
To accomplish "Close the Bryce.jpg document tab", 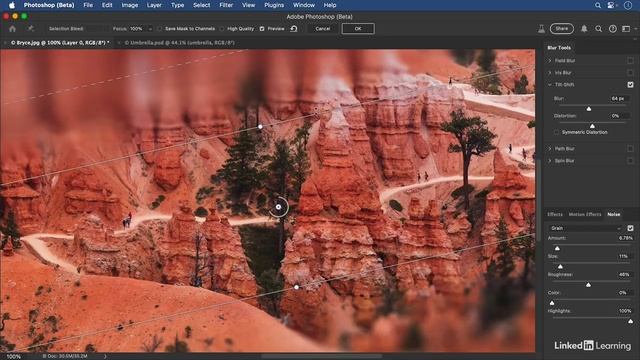I will click(x=5, y=42).
